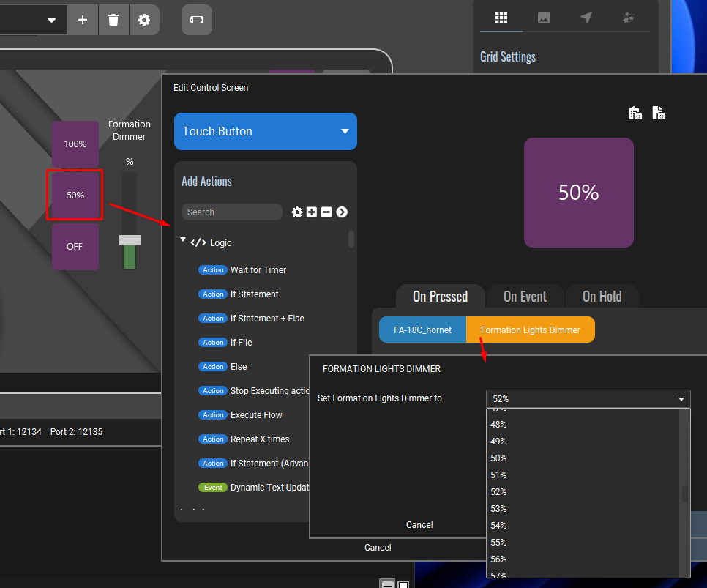
Task: Click the Formation Lights Dimmer action segment
Action: (530, 330)
